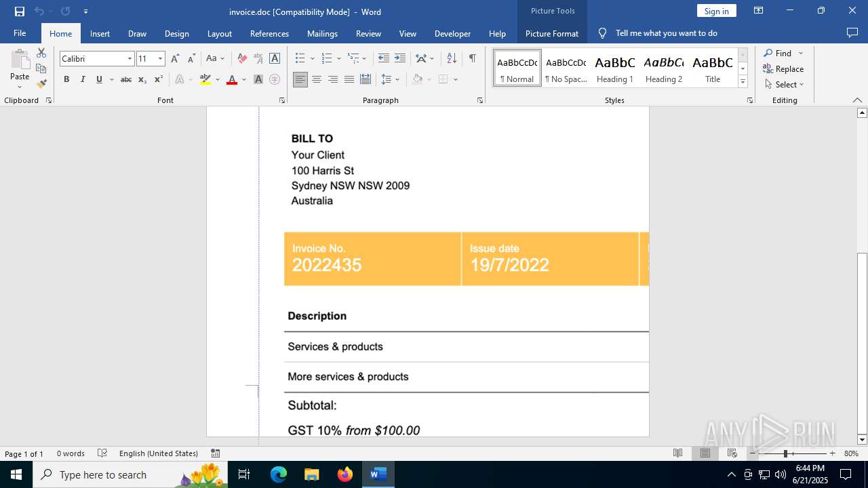
Task: Clear all formatting with eraser icon
Action: pyautogui.click(x=242, y=58)
